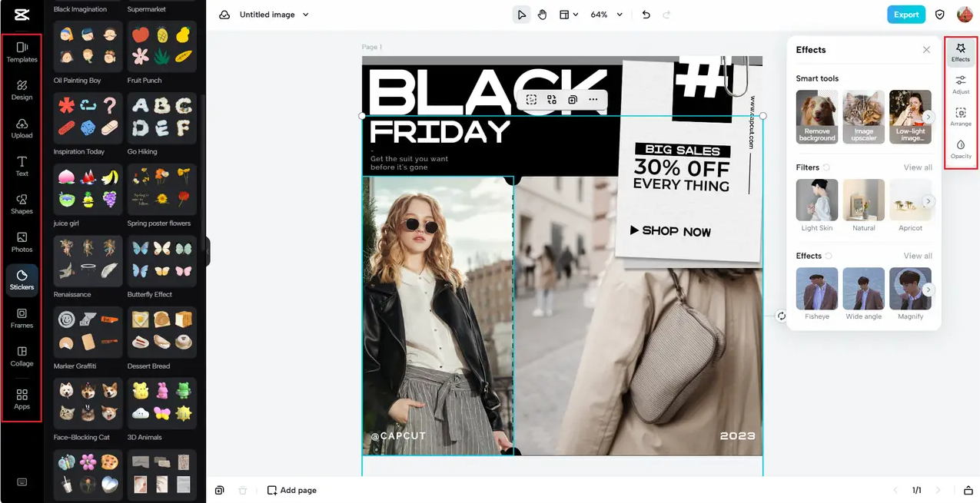Select the Stickers sidebar tab
The width and height of the screenshot is (980, 503).
[x=22, y=280]
